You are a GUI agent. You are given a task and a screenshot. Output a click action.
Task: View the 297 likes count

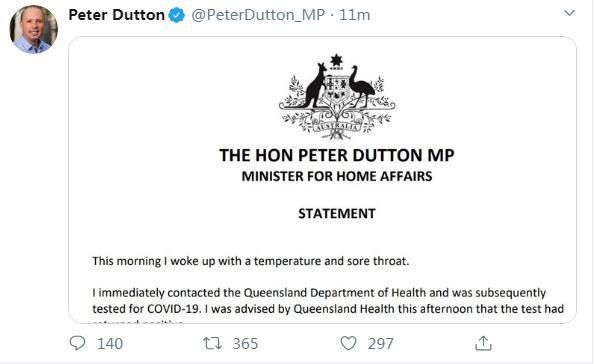click(380, 344)
